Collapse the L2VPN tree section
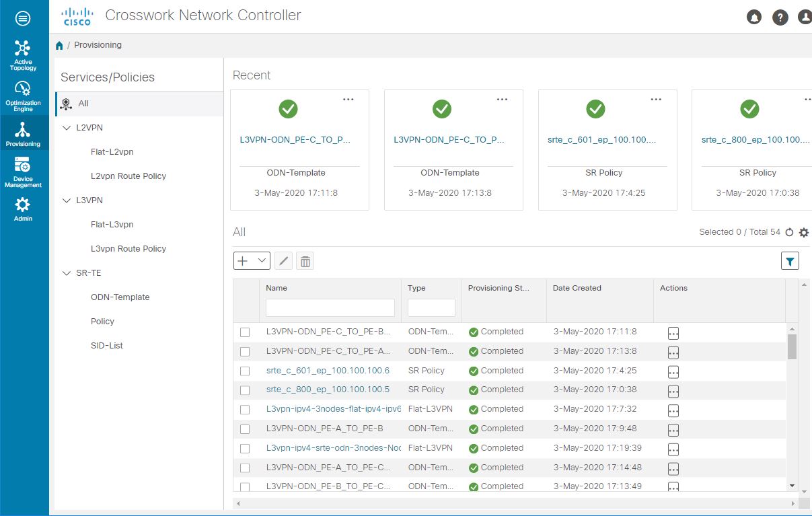812x516 pixels. tap(66, 127)
